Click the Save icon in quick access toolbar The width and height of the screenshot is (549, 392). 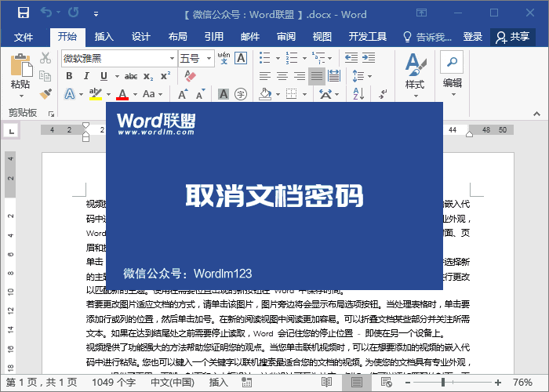(24, 13)
